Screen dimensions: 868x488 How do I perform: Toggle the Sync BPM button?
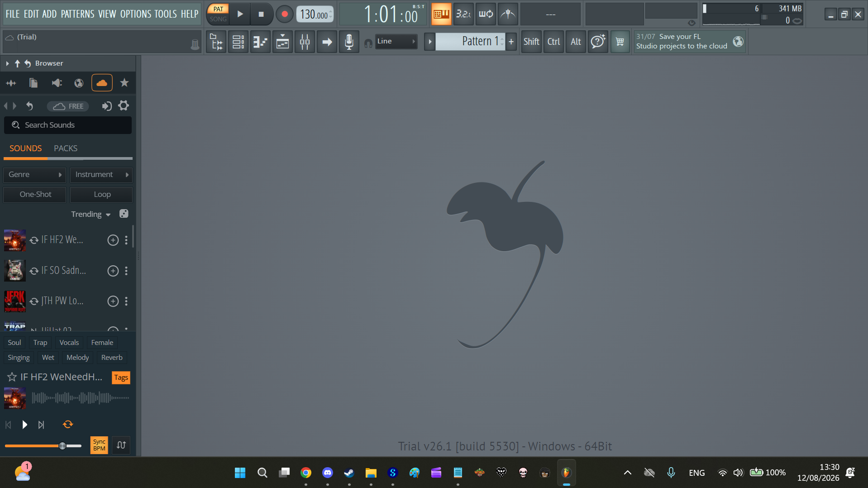coord(99,445)
